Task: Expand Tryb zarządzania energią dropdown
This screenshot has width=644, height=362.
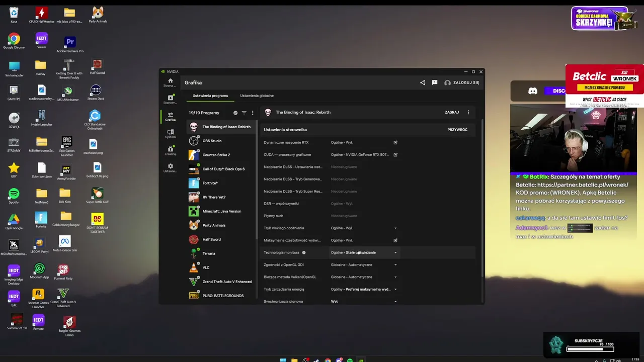Action: 395,289
